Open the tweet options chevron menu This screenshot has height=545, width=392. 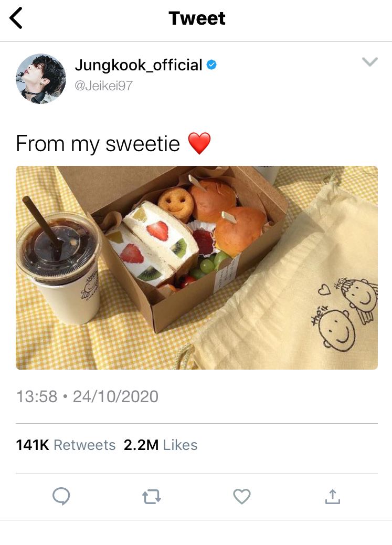pyautogui.click(x=370, y=62)
